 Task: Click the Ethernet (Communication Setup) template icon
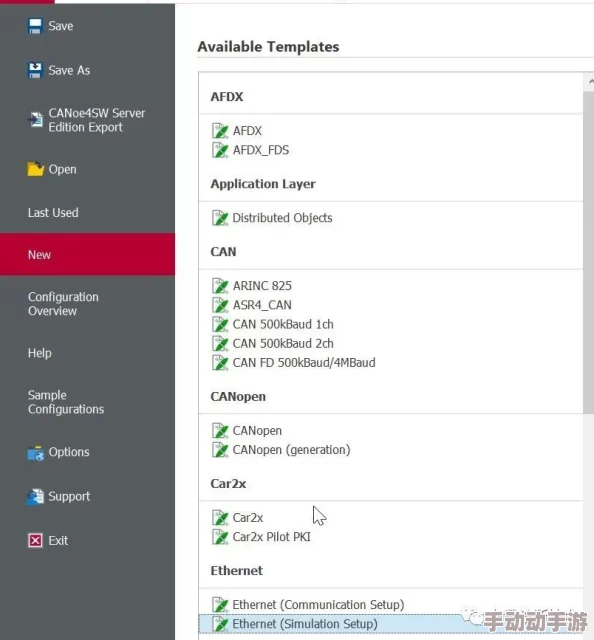point(220,604)
